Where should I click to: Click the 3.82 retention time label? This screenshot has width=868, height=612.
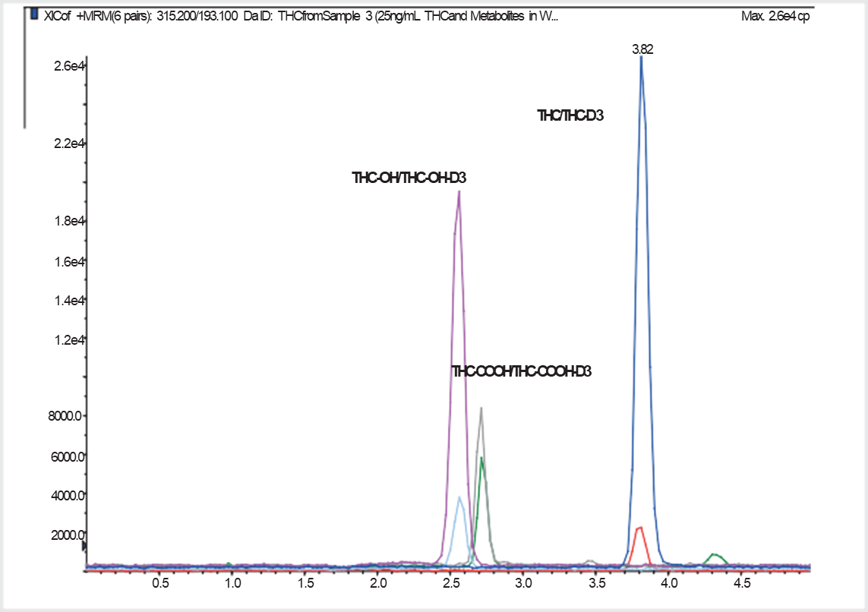pyautogui.click(x=642, y=49)
